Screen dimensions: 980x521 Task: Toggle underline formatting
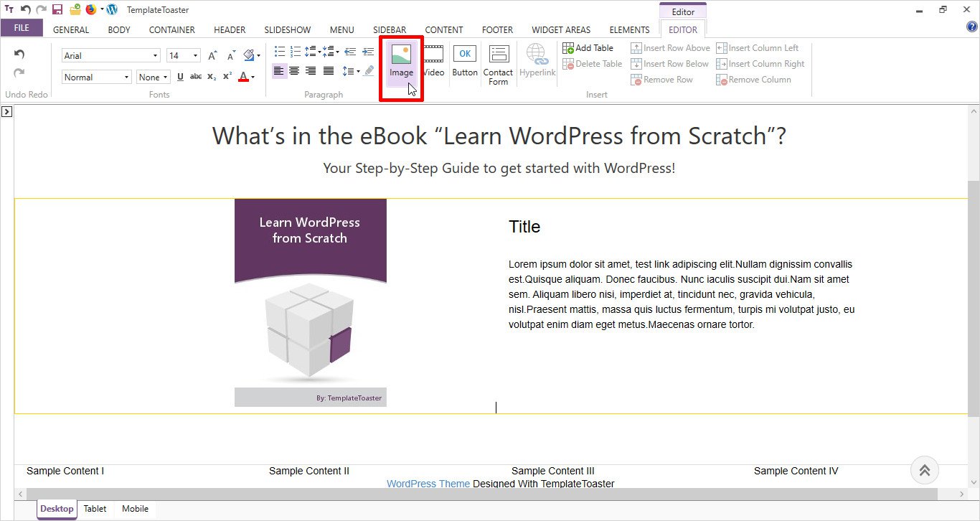(x=180, y=77)
